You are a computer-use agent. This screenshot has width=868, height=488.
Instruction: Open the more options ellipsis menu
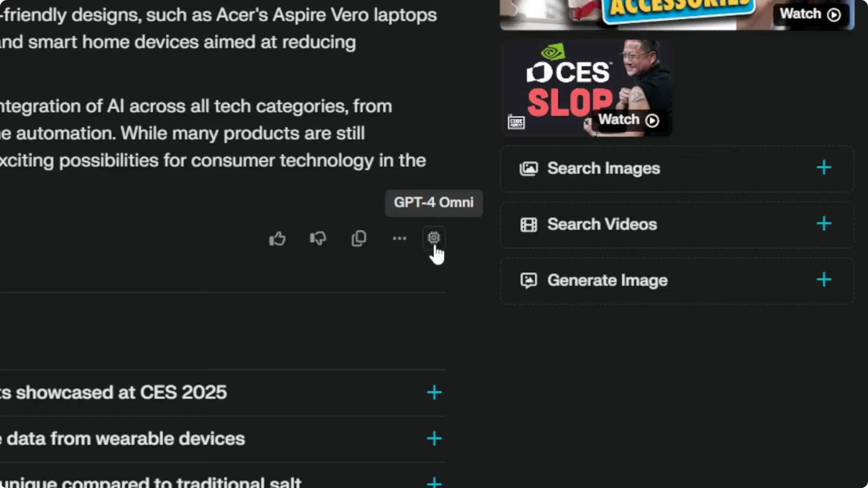[x=399, y=238]
